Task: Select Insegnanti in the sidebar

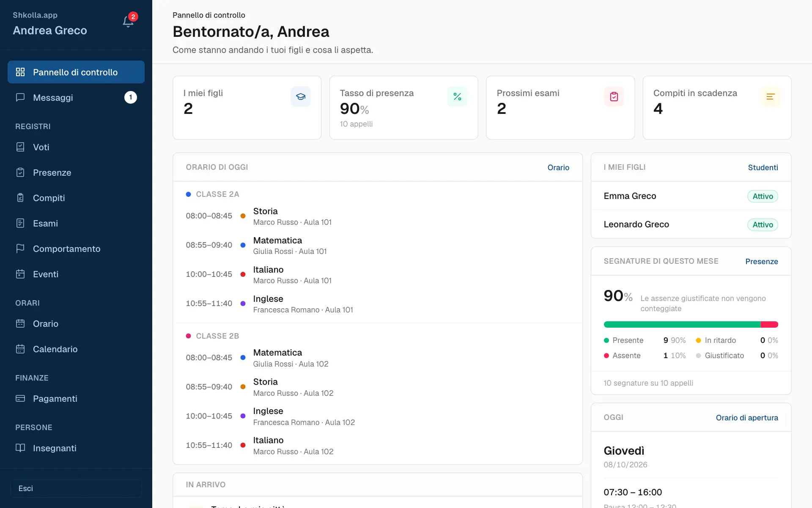Action: pos(76,448)
